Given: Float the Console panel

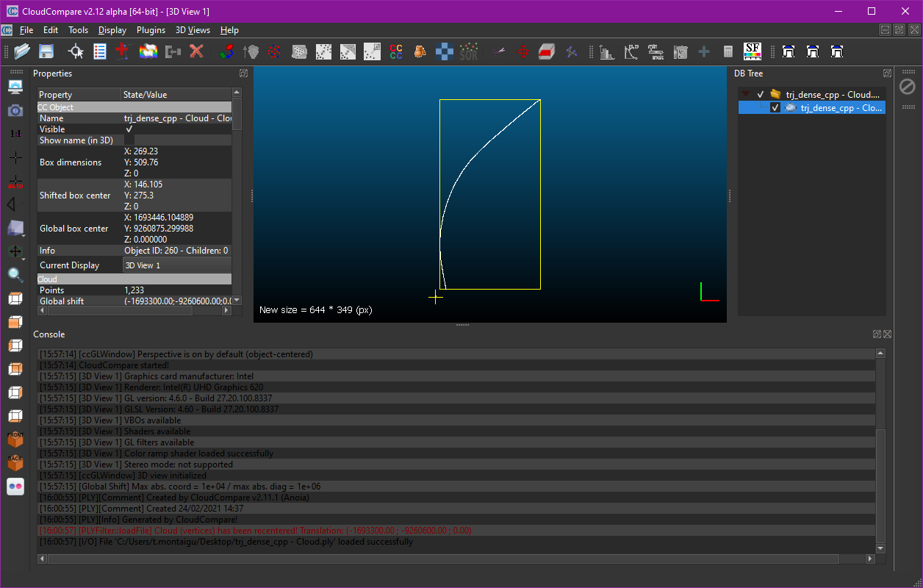Looking at the screenshot, I should click(x=877, y=334).
